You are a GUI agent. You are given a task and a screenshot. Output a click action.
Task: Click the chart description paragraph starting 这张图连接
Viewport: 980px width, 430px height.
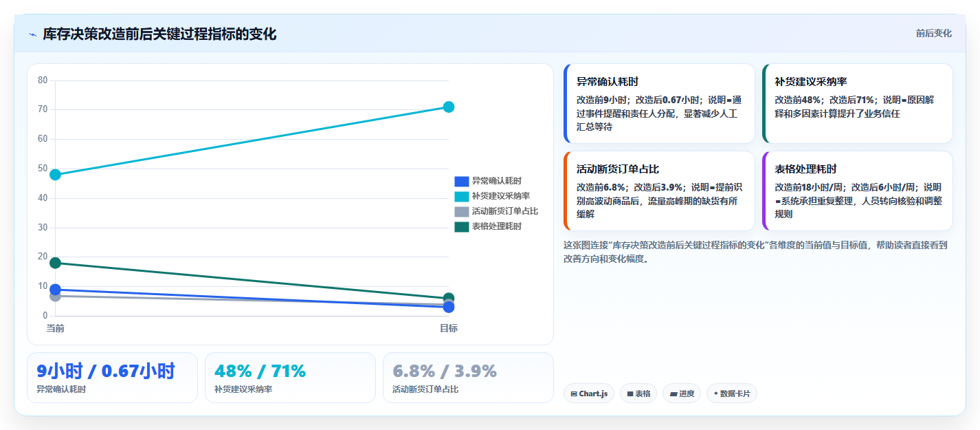[x=755, y=252]
